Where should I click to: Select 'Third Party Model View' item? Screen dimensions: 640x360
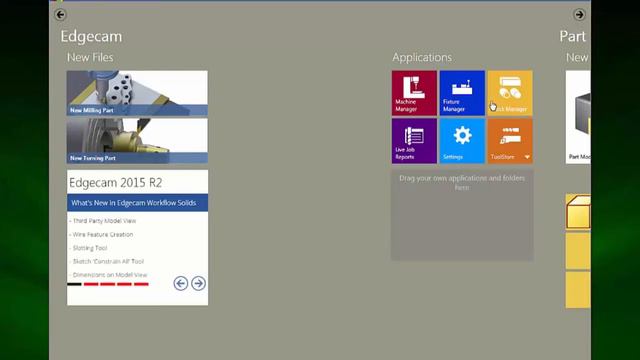point(103,221)
